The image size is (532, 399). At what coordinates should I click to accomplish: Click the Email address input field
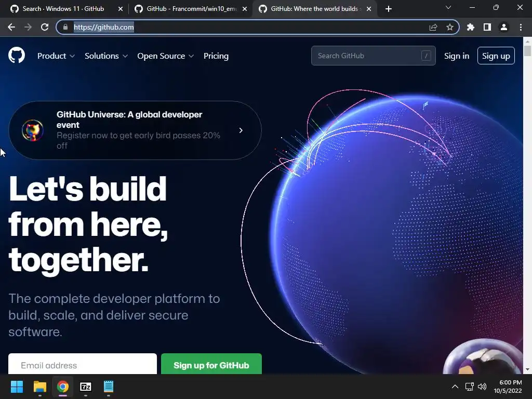pos(83,364)
